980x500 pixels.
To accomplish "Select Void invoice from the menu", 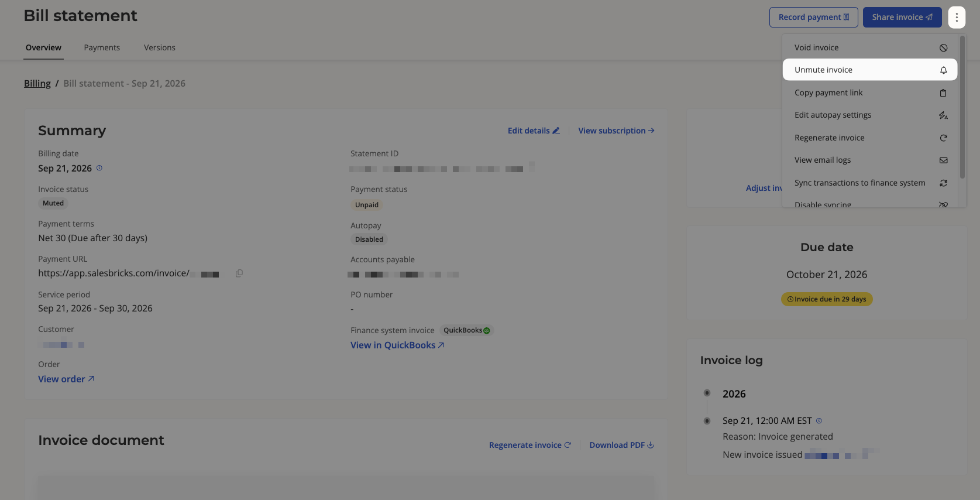I will click(870, 47).
